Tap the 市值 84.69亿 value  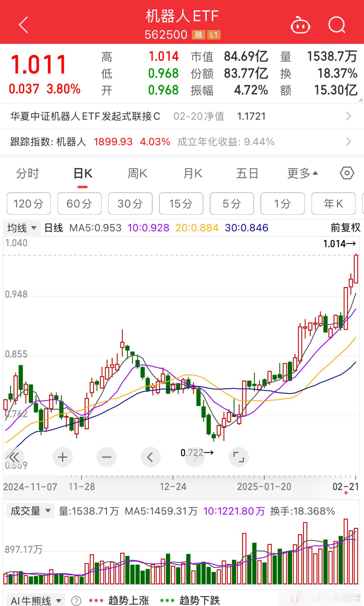(x=246, y=57)
